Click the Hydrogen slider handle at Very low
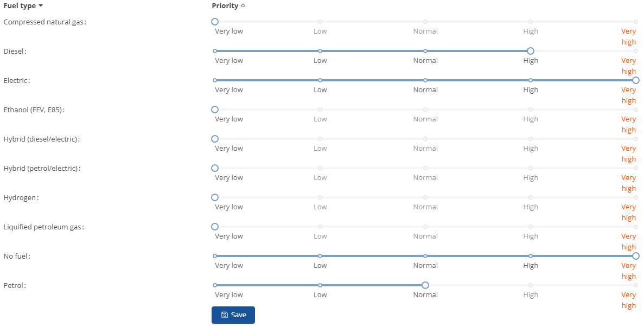The height and width of the screenshot is (327, 644). pos(215,197)
